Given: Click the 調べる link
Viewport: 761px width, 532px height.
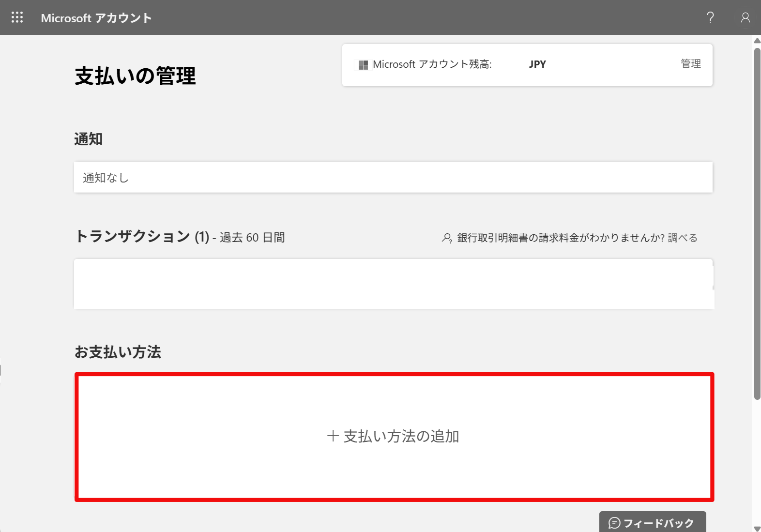Looking at the screenshot, I should [683, 238].
